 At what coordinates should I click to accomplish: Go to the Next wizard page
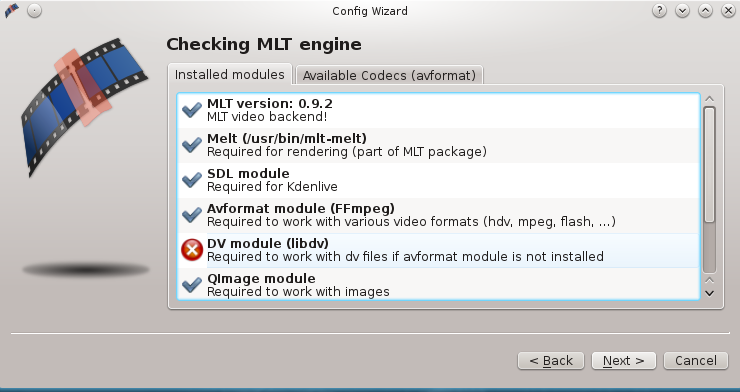click(623, 361)
